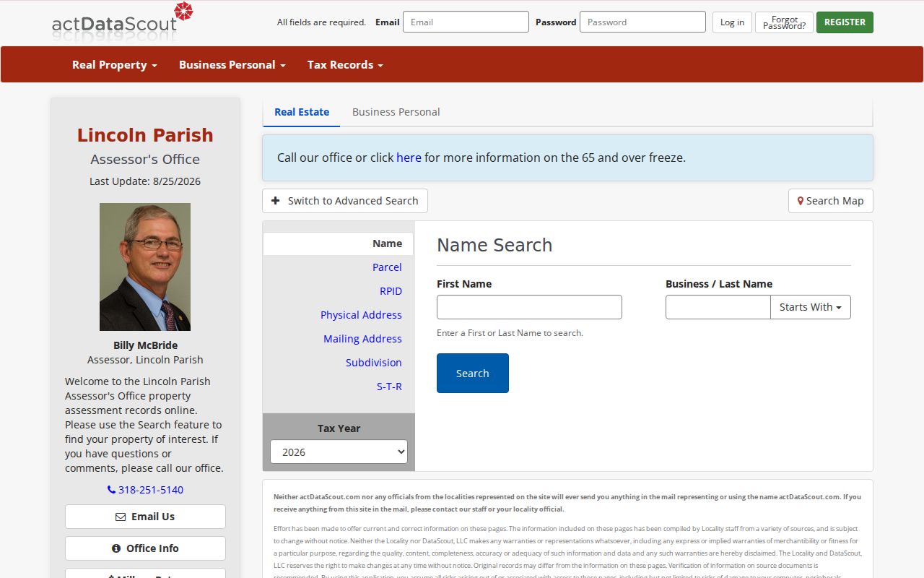Switch to the Real Estate tab

tap(302, 112)
